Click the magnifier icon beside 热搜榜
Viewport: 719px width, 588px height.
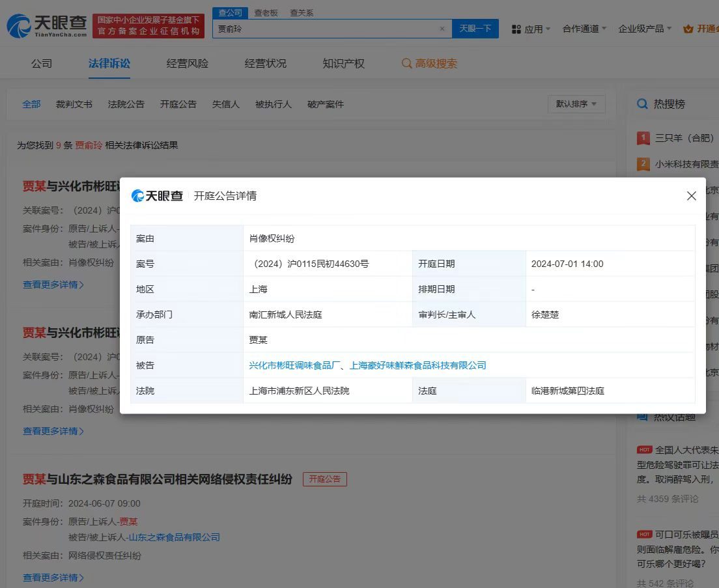(x=642, y=104)
